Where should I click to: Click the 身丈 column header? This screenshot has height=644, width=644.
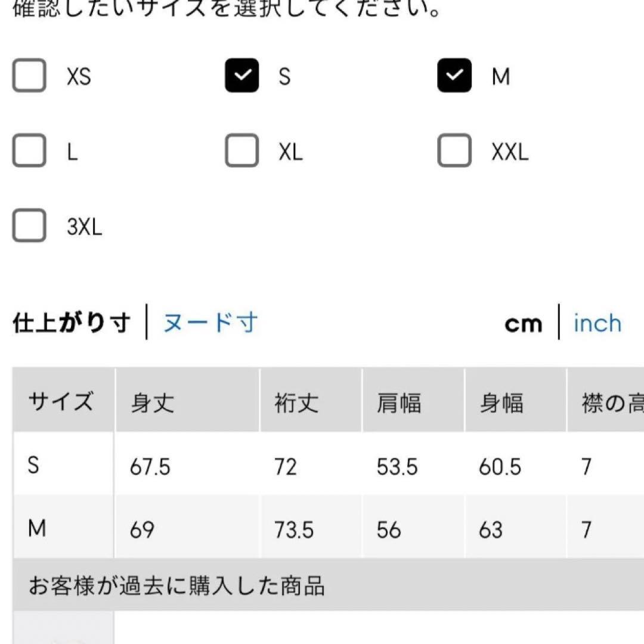(152, 403)
